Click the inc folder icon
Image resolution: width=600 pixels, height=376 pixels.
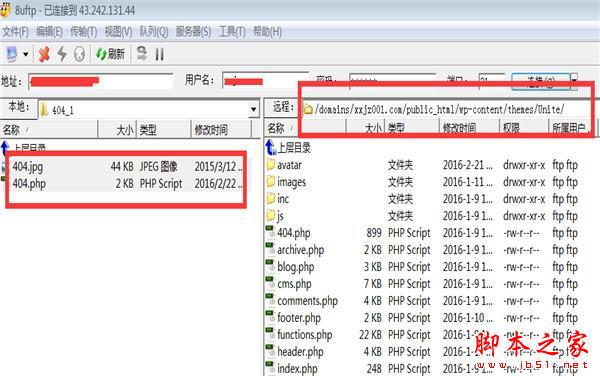(271, 198)
